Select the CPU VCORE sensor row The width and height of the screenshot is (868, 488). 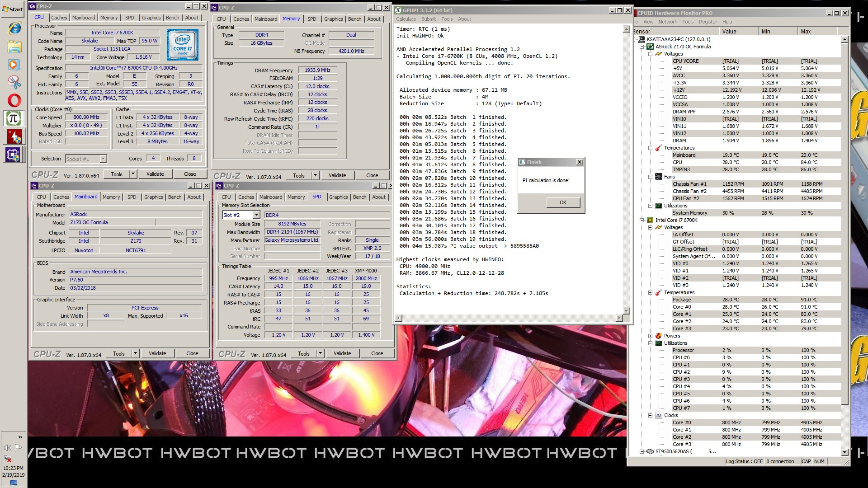[x=756, y=61]
